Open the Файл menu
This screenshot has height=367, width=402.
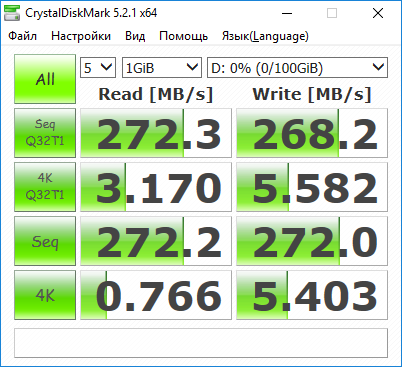[x=22, y=36]
